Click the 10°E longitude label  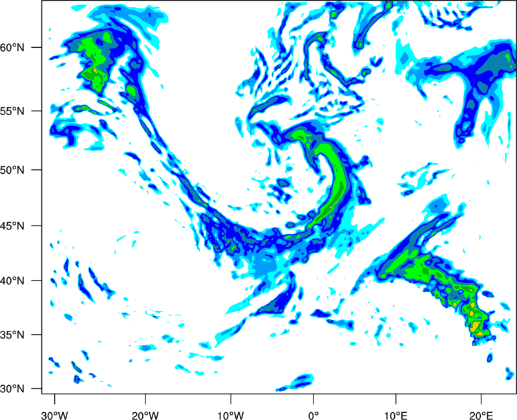pyautogui.click(x=396, y=415)
